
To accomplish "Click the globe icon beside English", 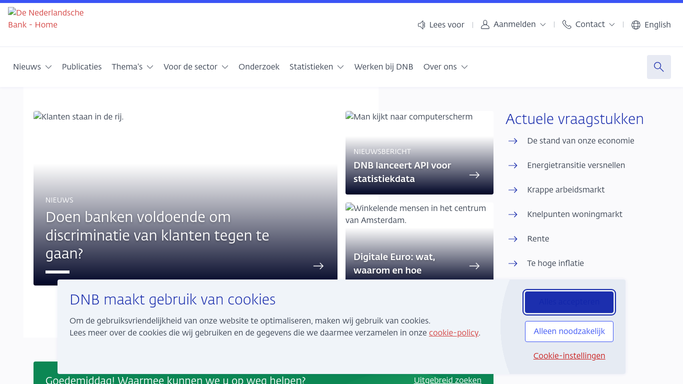I will (636, 25).
